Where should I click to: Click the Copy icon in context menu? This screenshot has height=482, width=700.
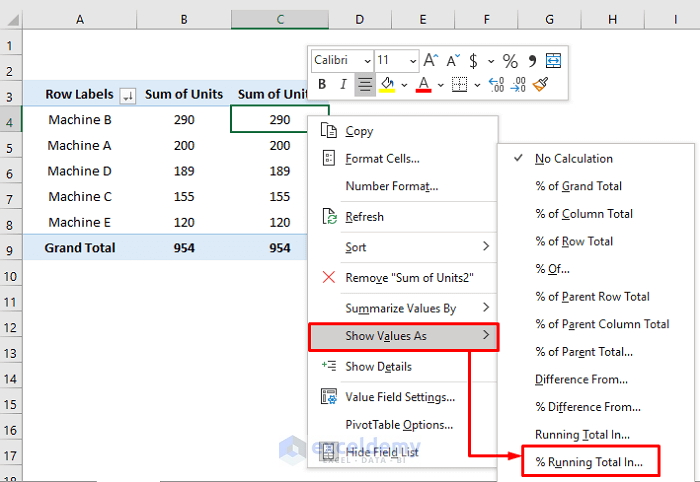[x=329, y=130]
